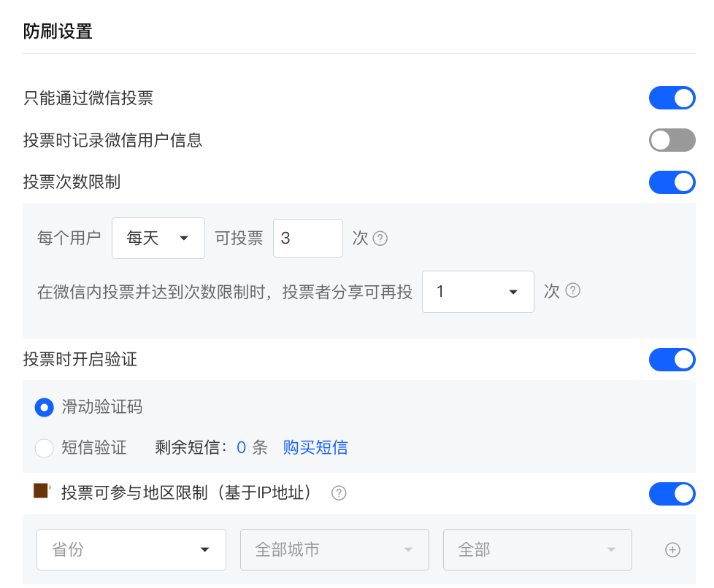The width and height of the screenshot is (714, 588).
Task: Open the 省份 province dropdown
Action: click(131, 550)
